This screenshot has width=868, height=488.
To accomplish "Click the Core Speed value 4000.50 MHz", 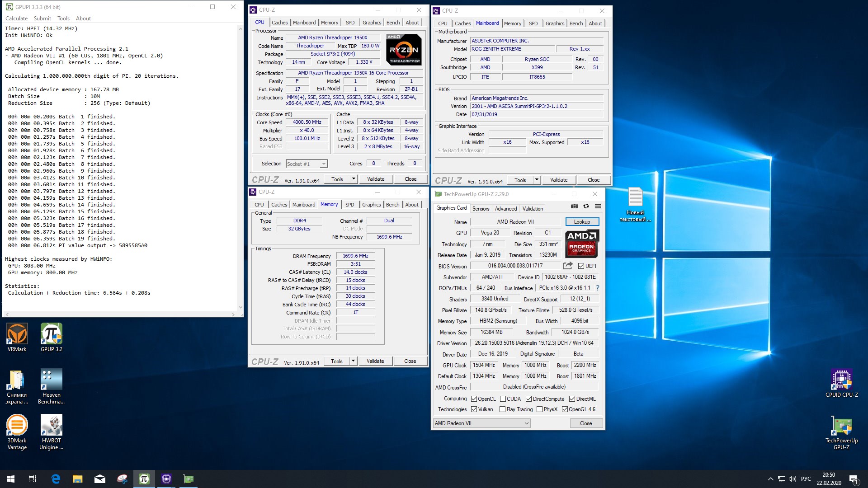I will 307,122.
